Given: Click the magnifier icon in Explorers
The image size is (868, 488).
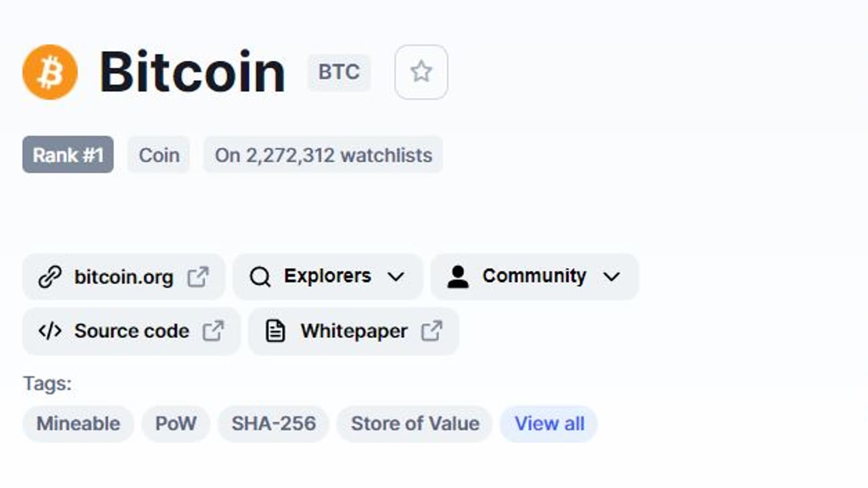Looking at the screenshot, I should tap(260, 277).
